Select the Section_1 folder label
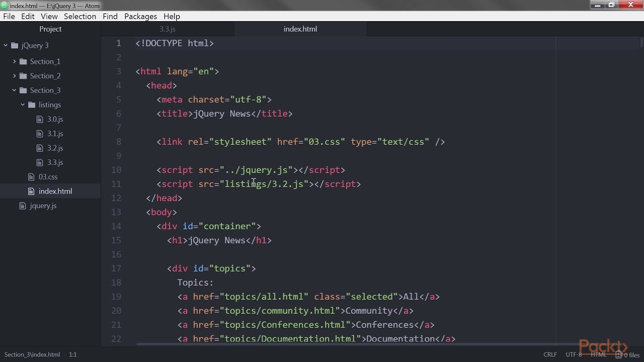 tap(45, 61)
